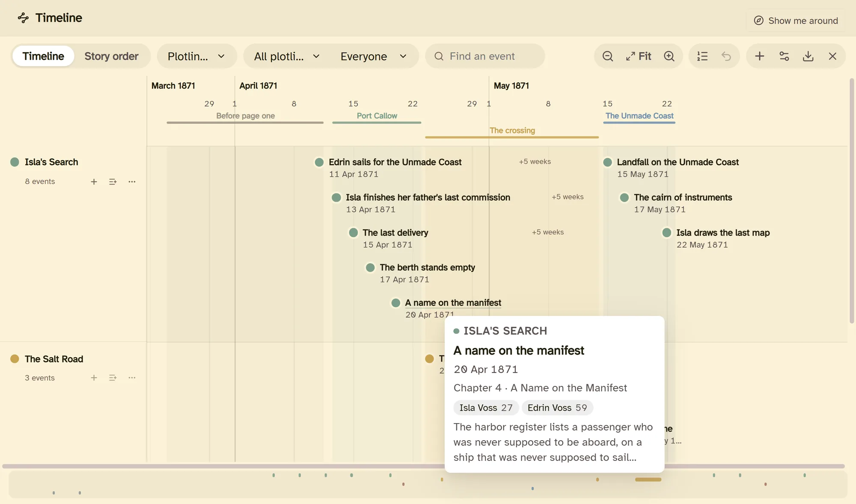
Task: Switch to the Story order tab
Action: click(111, 56)
